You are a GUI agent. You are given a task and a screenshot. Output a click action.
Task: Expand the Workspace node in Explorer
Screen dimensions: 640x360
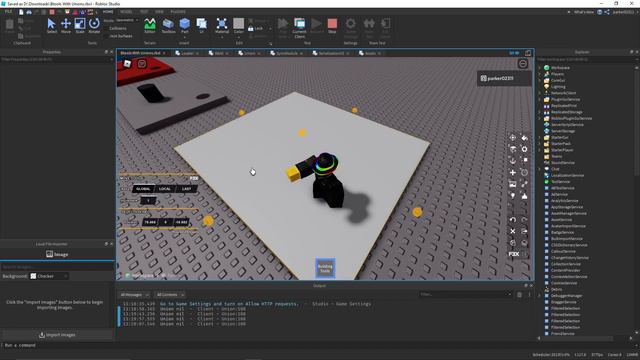(540, 68)
